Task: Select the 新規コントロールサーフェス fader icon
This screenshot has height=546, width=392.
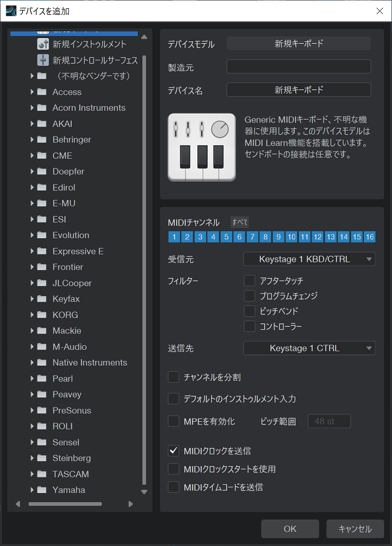Action: tap(43, 60)
